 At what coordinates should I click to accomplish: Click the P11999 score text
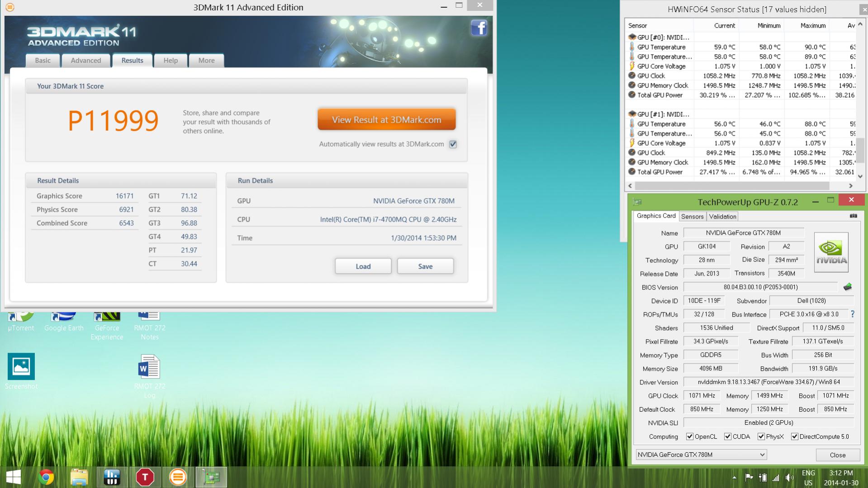(113, 121)
